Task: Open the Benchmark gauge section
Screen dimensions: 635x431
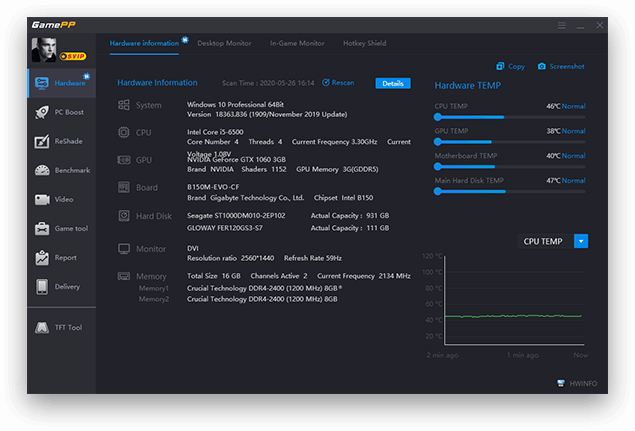Action: click(62, 171)
